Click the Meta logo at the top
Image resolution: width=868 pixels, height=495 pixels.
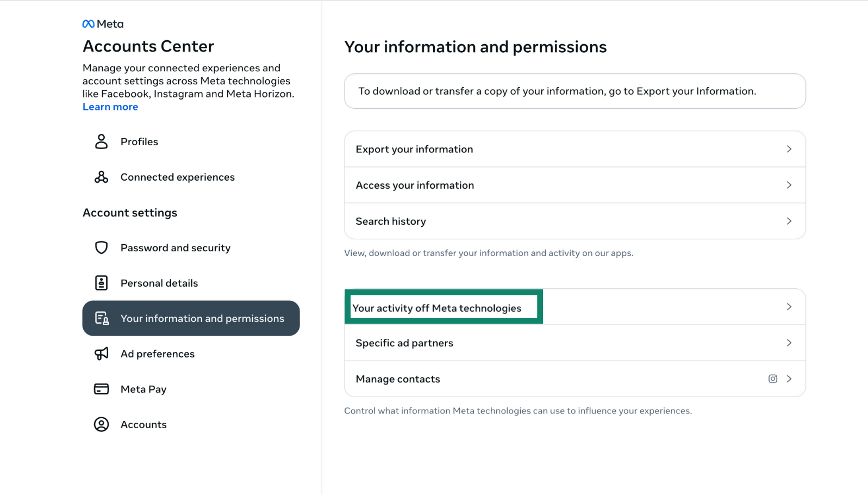(x=103, y=23)
